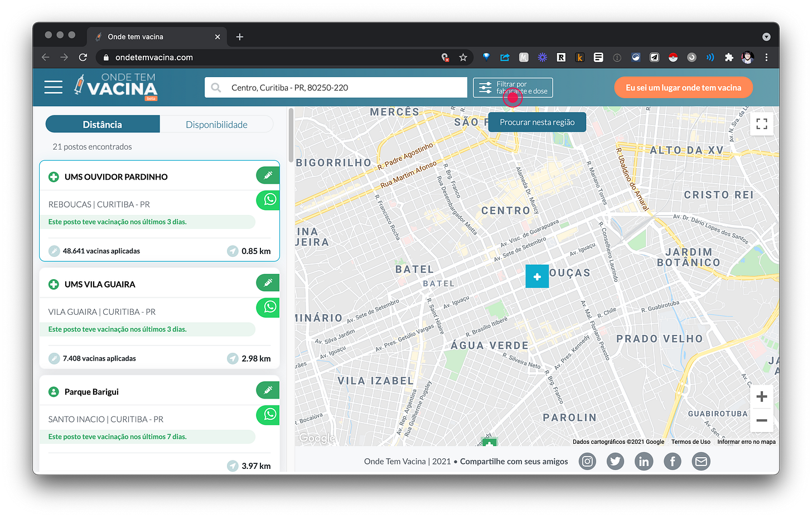Click the Pokeball extension icon

point(673,57)
